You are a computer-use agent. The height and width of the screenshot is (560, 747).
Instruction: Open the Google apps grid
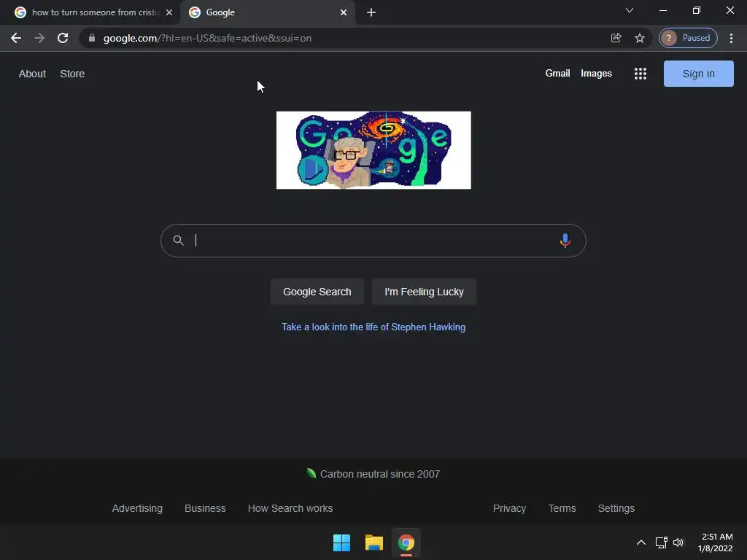click(x=640, y=74)
